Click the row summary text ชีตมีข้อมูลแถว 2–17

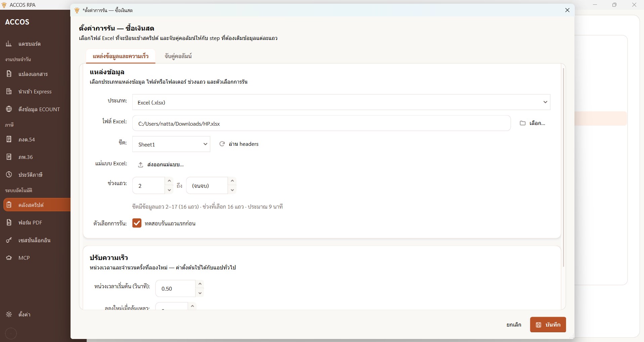tap(207, 207)
